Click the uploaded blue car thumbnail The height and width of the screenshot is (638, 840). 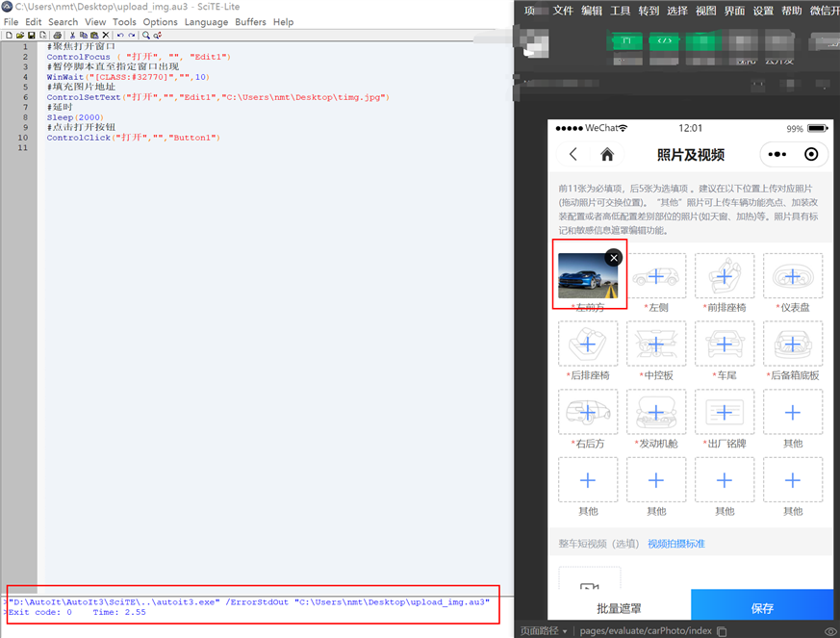click(x=588, y=276)
